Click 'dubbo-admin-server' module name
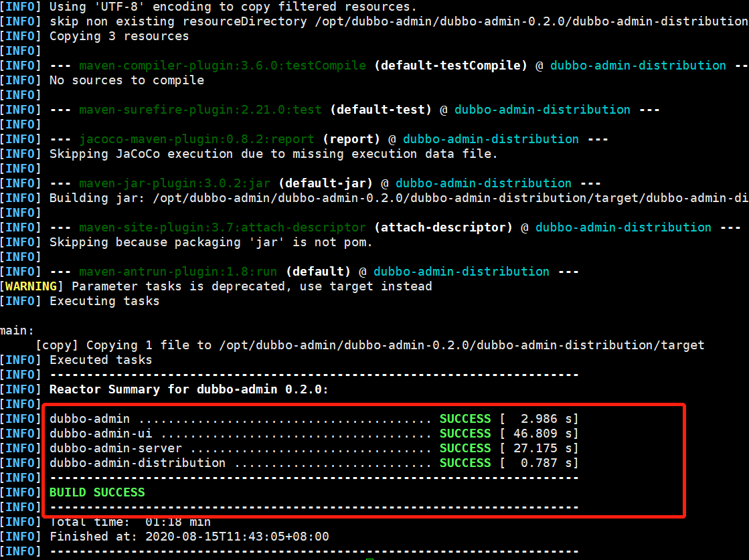Screen dimensions: 749x560 click(x=116, y=448)
